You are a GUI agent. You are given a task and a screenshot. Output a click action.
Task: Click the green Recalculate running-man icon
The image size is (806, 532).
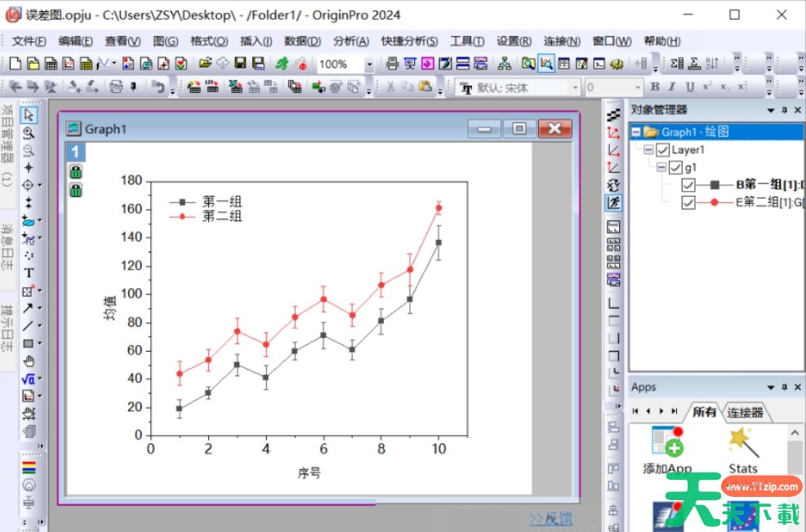click(282, 64)
